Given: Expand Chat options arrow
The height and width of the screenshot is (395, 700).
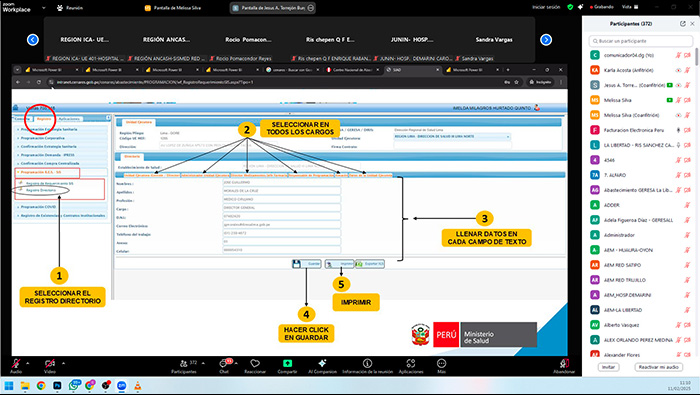Looking at the screenshot, I should (x=236, y=363).
